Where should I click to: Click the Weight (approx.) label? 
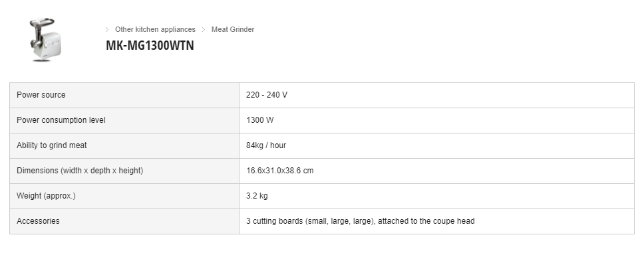click(47, 196)
